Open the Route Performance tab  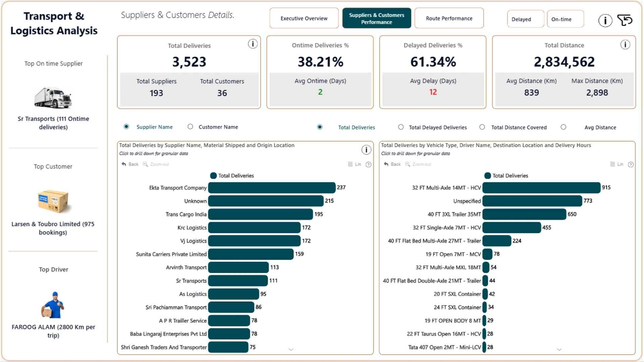(x=449, y=18)
